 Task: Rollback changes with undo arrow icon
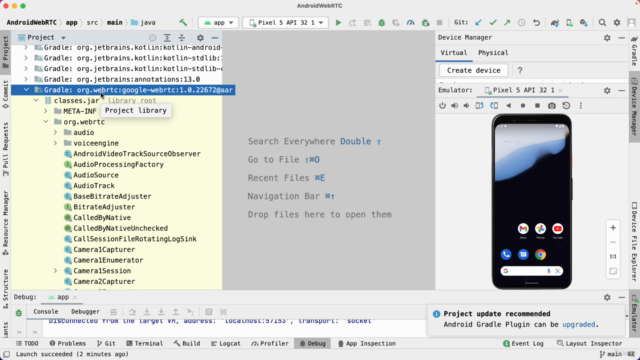536,22
